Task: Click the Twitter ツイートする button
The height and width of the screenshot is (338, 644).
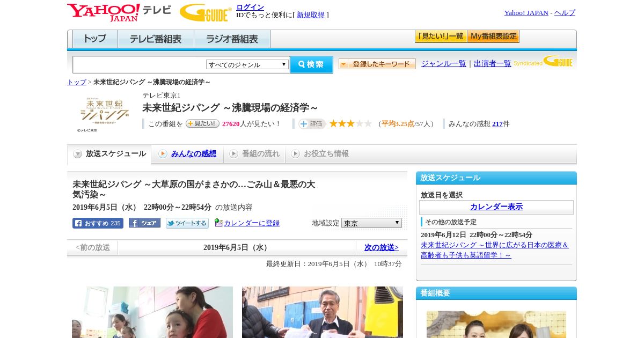Action: coord(187,223)
